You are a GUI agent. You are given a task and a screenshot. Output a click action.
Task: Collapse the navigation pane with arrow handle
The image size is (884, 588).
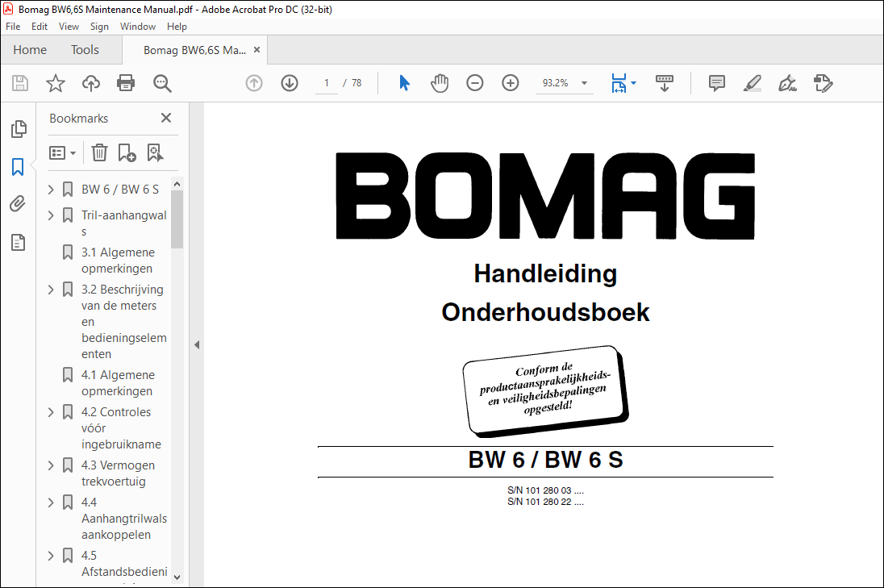(x=197, y=344)
